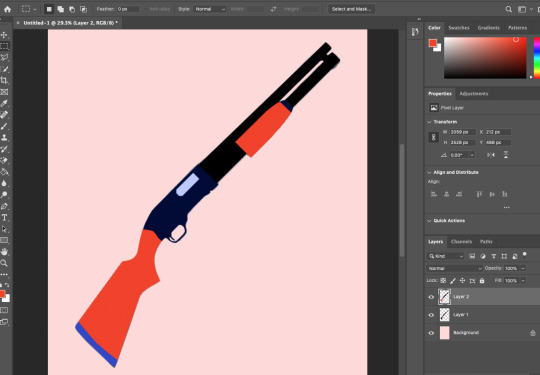Click the Feather input field
This screenshot has width=540, height=375.
click(128, 9)
